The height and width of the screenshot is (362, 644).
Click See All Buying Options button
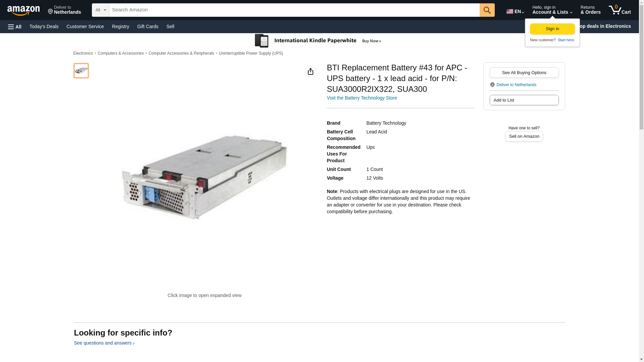click(x=524, y=72)
